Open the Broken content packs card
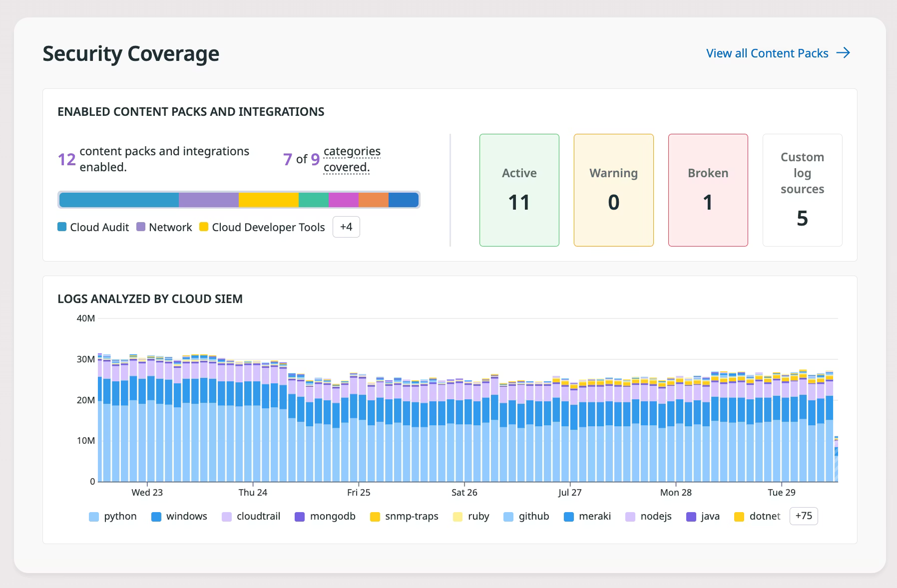Image resolution: width=897 pixels, height=588 pixels. point(708,190)
